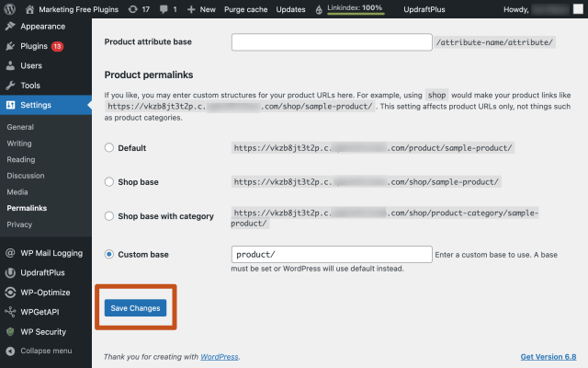Image resolution: width=588 pixels, height=368 pixels.
Task: Open the WordPress link in the footer
Action: 220,357
